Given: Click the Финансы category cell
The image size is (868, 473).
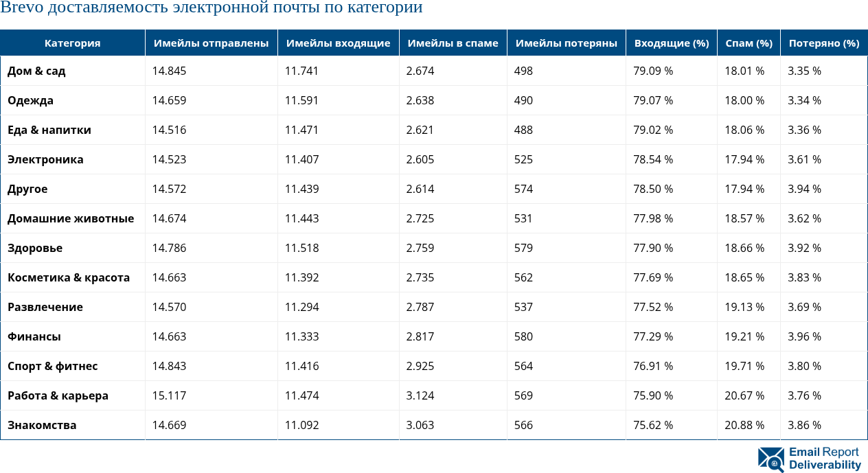Looking at the screenshot, I should [x=34, y=336].
